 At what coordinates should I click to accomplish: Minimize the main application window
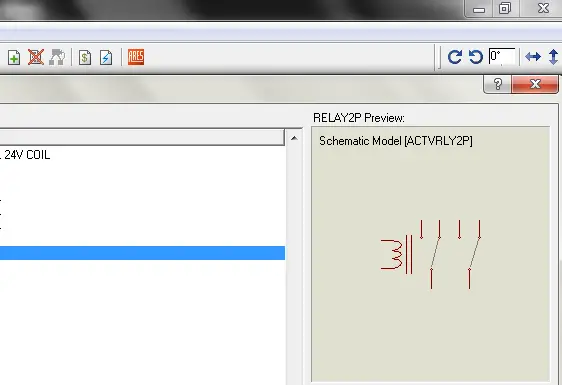[479, 9]
